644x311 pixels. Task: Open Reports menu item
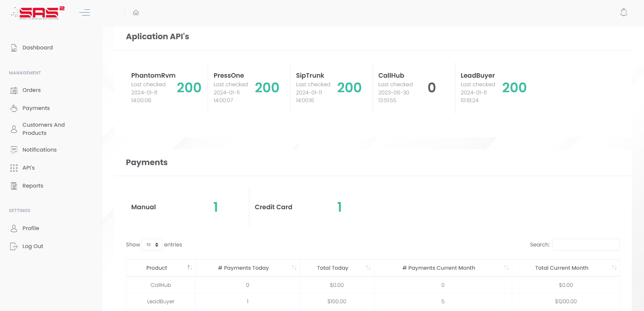[x=33, y=186]
